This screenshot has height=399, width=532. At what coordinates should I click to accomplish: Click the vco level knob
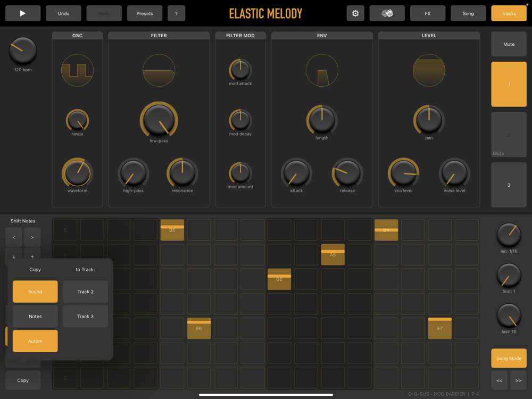[x=403, y=173]
